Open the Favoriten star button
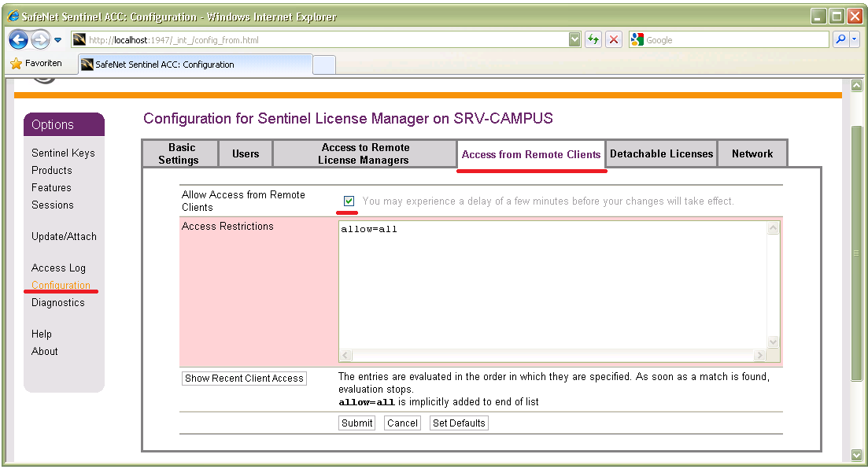The height and width of the screenshot is (469, 868). click(36, 63)
